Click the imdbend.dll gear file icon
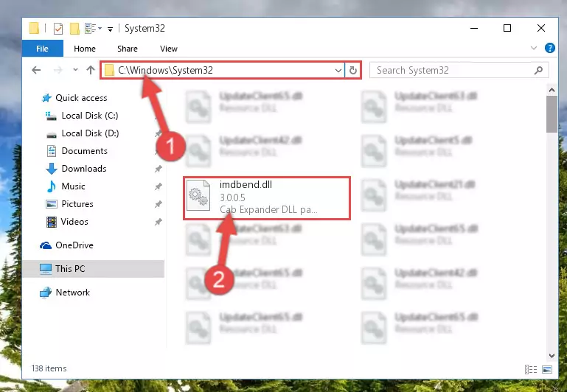The image size is (567, 392). (198, 195)
